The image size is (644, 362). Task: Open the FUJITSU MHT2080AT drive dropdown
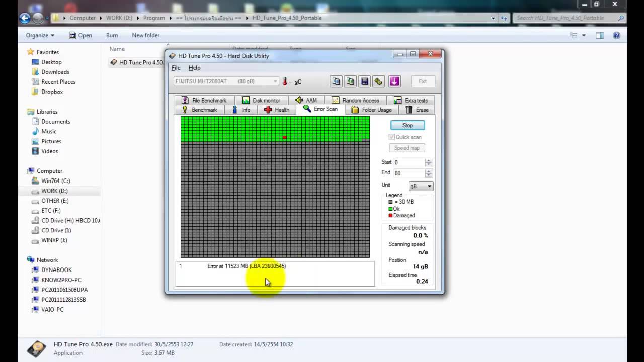(x=226, y=81)
